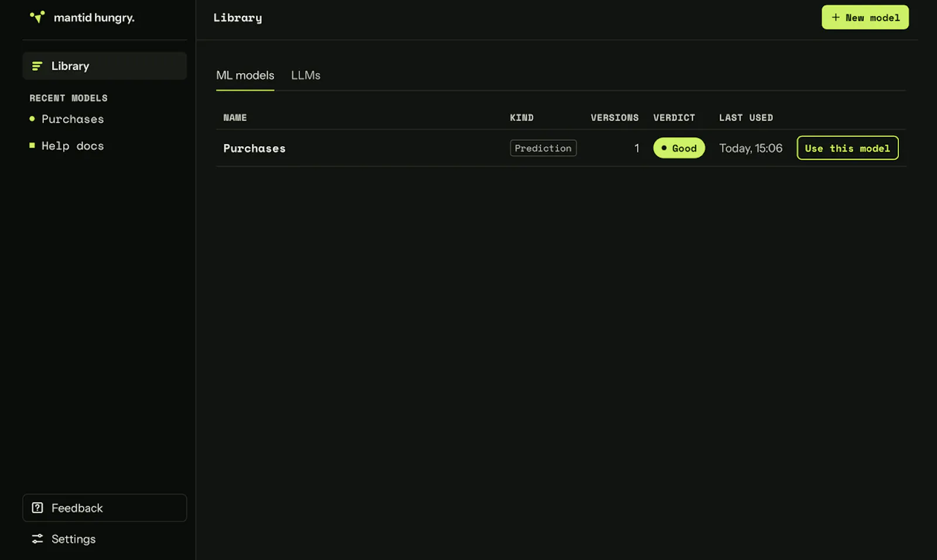Screen dimensions: 937x560
Task: Click the NAME column header
Action: (x=235, y=118)
